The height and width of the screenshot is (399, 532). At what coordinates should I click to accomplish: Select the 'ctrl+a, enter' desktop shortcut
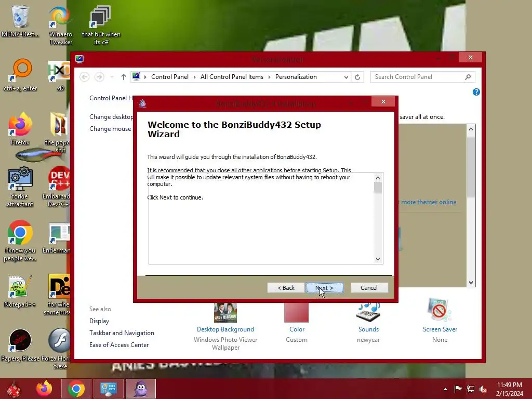click(20, 75)
